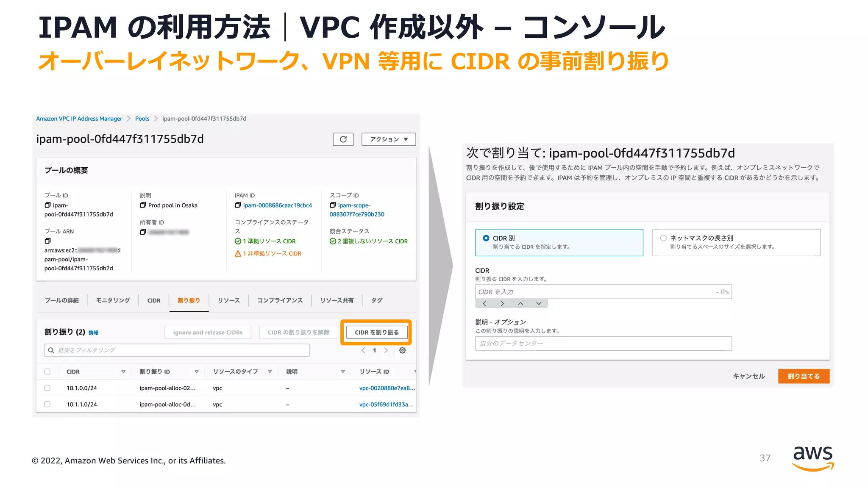
Task: Click the down arrow under CIDR input
Action: click(x=539, y=303)
